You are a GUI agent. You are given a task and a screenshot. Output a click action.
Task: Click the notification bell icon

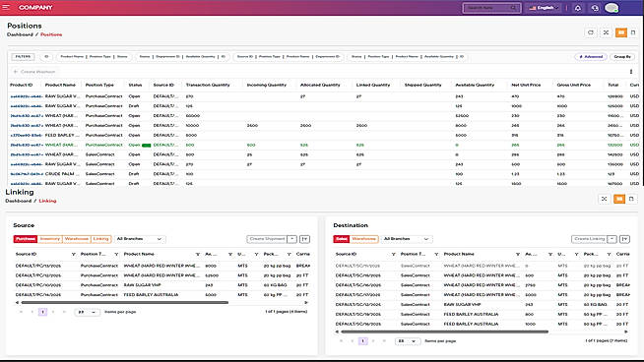[x=577, y=8]
